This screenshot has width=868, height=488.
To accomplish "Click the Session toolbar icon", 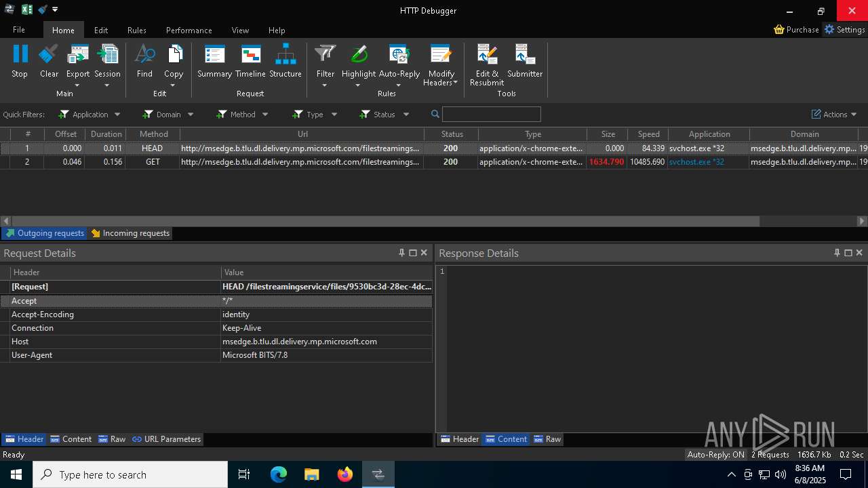I will pos(107,54).
